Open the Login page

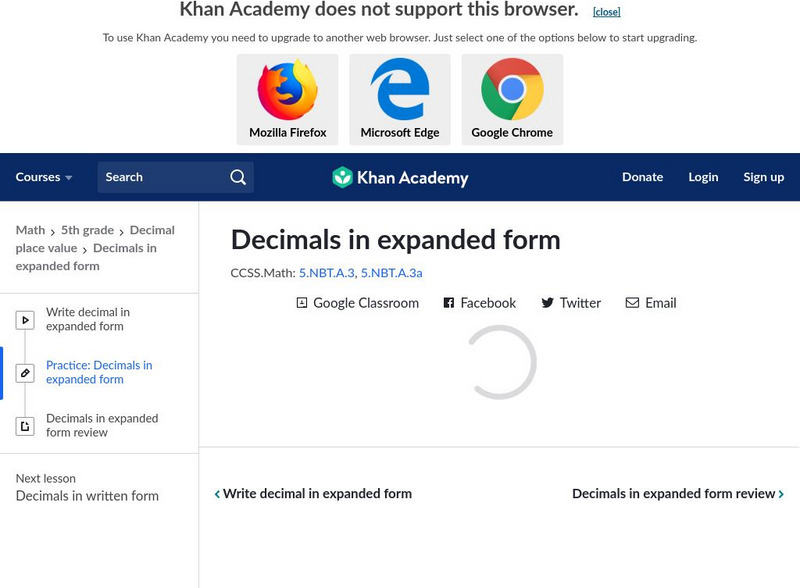coord(703,177)
